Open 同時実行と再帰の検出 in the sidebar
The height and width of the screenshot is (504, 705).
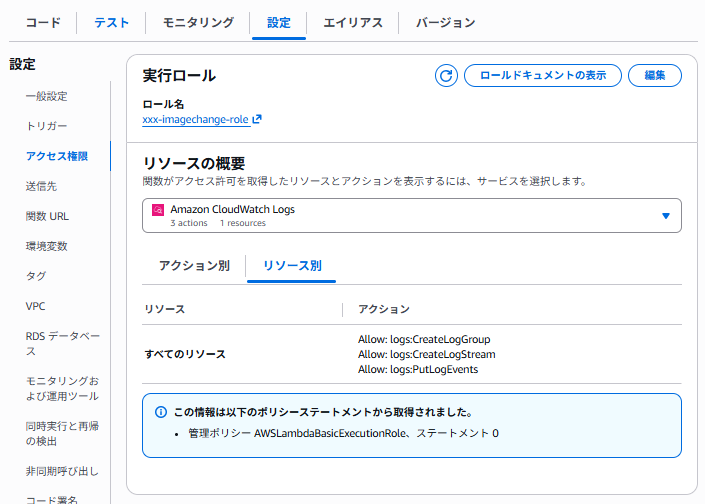click(62, 433)
